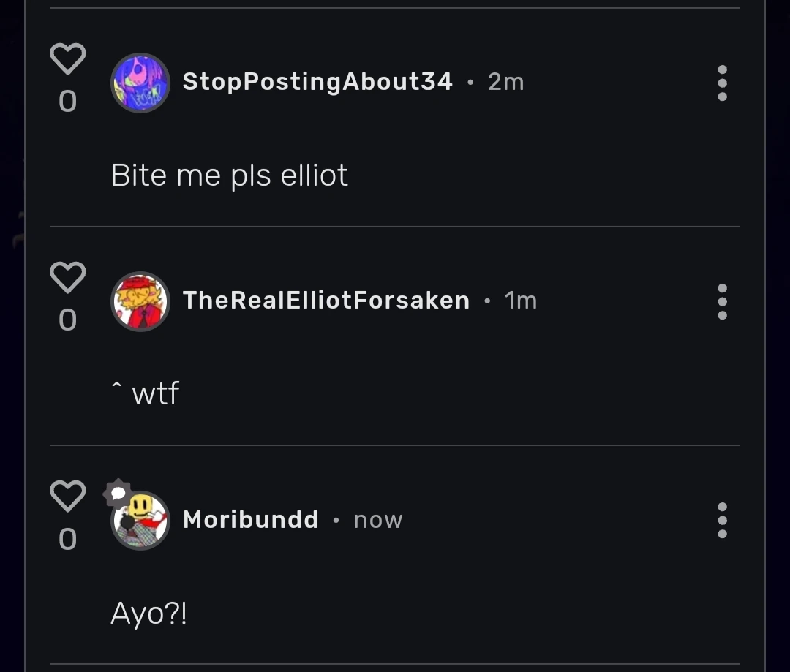
Task: Like StopPostingAbout34's comment with the heart
Action: click(67, 58)
